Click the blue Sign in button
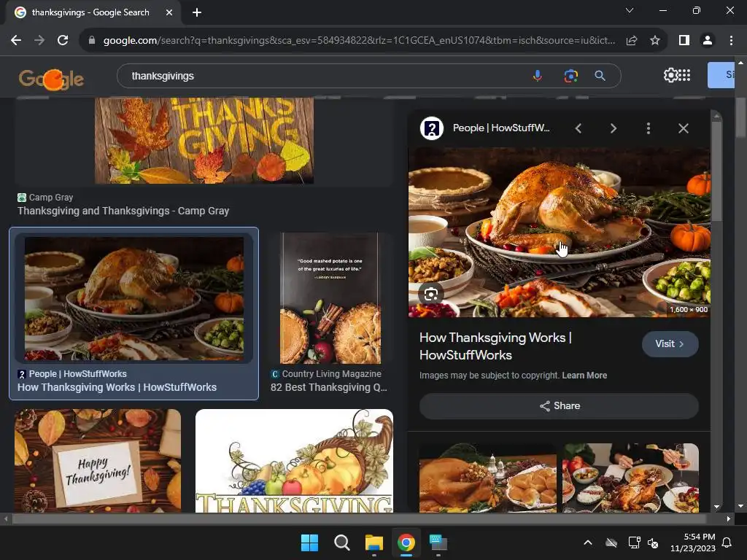 [721, 75]
